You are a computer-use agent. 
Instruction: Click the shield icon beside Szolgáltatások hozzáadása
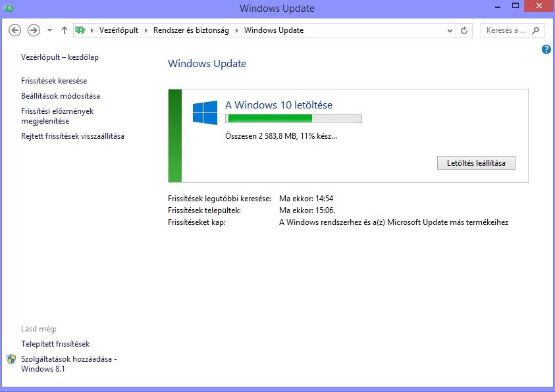click(11, 359)
